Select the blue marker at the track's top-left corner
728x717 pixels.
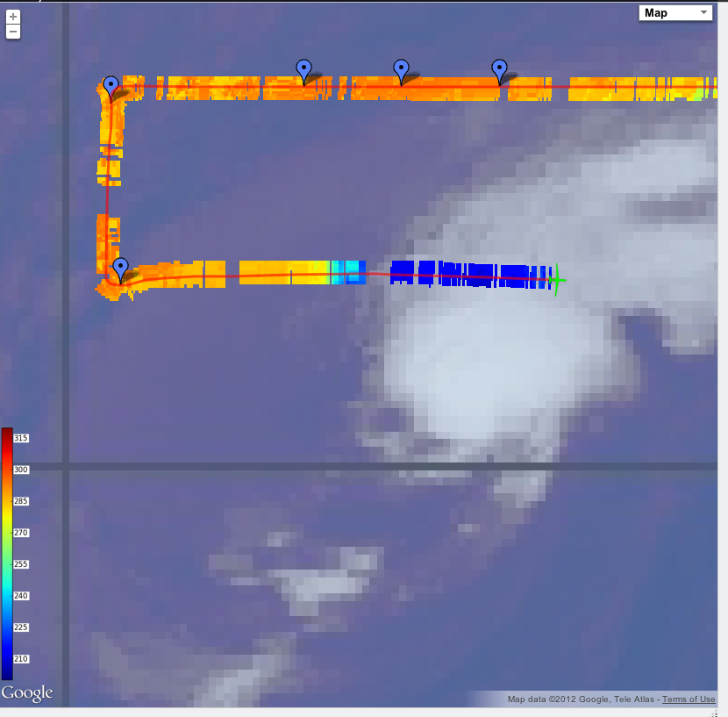[x=111, y=85]
